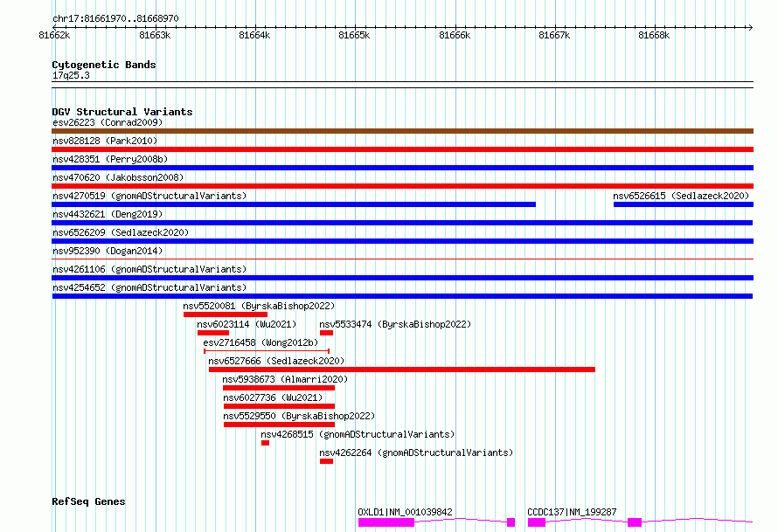778x532 pixels.
Task: Click the 81663k ruler tick label
Action: click(x=155, y=36)
